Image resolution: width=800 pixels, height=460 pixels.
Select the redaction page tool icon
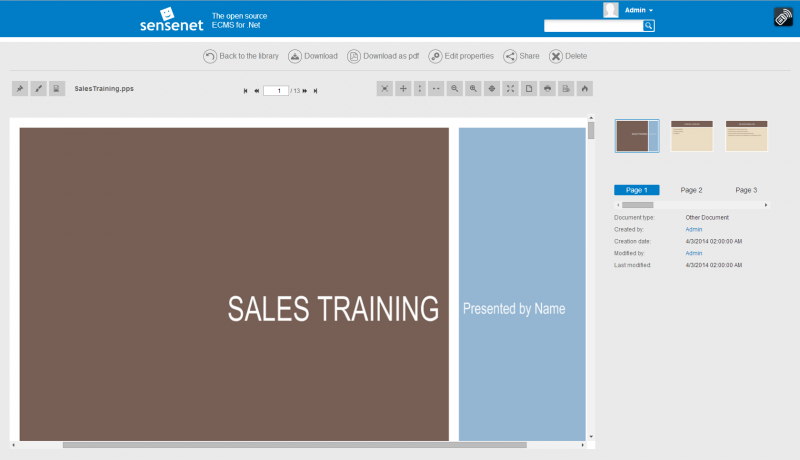57,89
